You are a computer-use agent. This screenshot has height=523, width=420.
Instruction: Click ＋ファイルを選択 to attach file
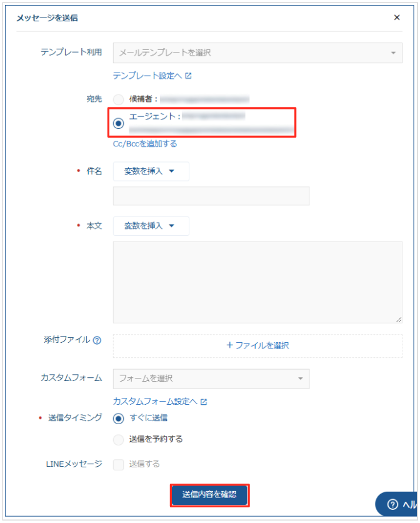[257, 345]
